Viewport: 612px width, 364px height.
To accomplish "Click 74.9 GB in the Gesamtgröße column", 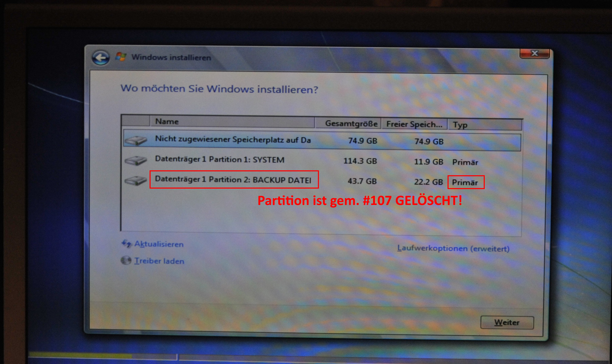I will tap(363, 141).
